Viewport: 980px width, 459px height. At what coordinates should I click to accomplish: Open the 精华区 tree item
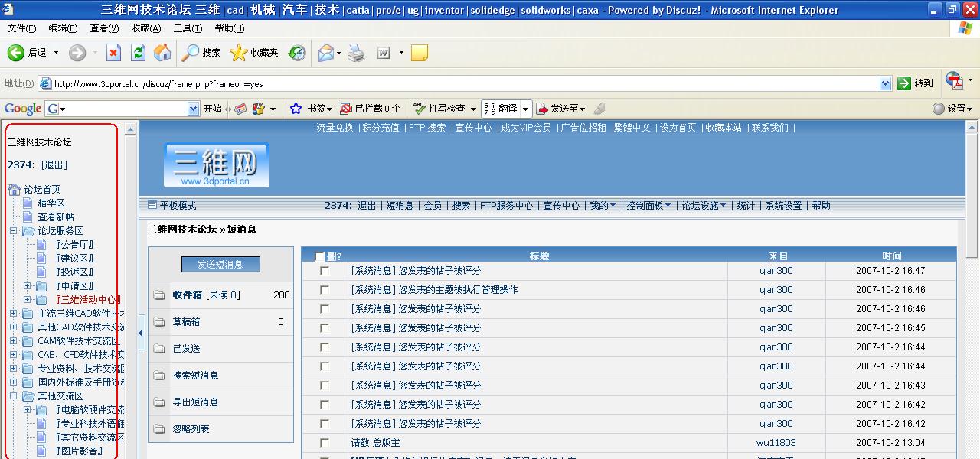(x=51, y=203)
